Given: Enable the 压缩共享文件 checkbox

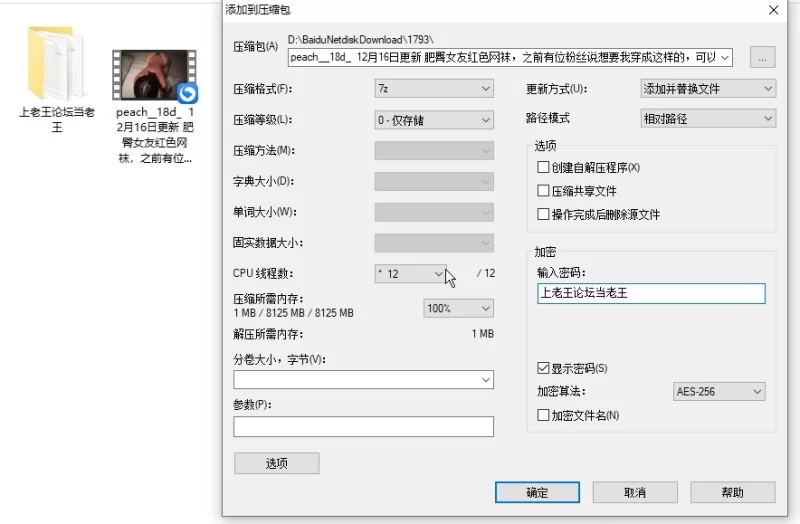Looking at the screenshot, I should tap(543, 191).
